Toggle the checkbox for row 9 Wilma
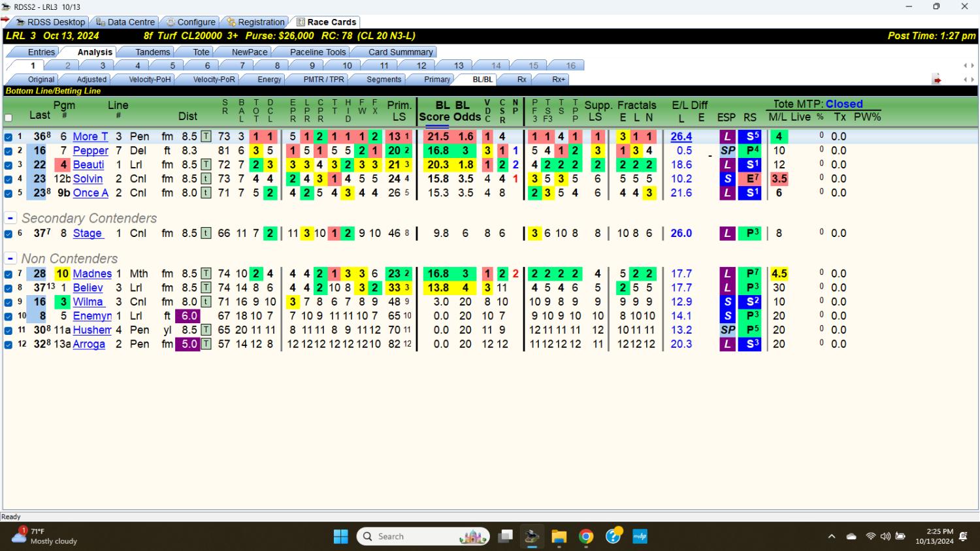980x551 pixels. (8, 302)
